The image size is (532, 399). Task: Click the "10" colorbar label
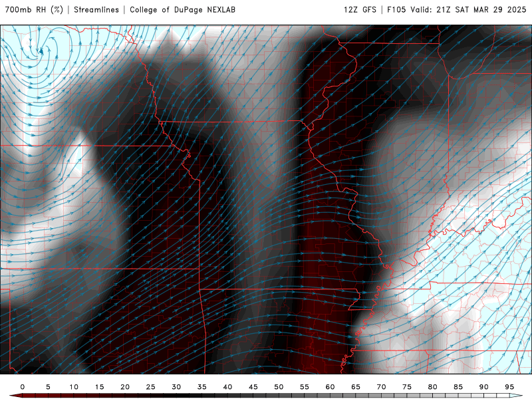[74, 387]
